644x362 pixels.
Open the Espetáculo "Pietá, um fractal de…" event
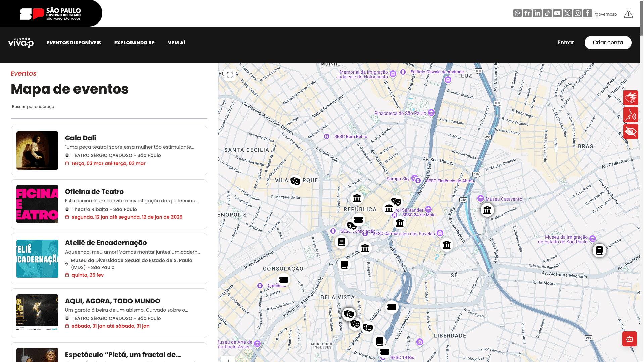pos(123,355)
